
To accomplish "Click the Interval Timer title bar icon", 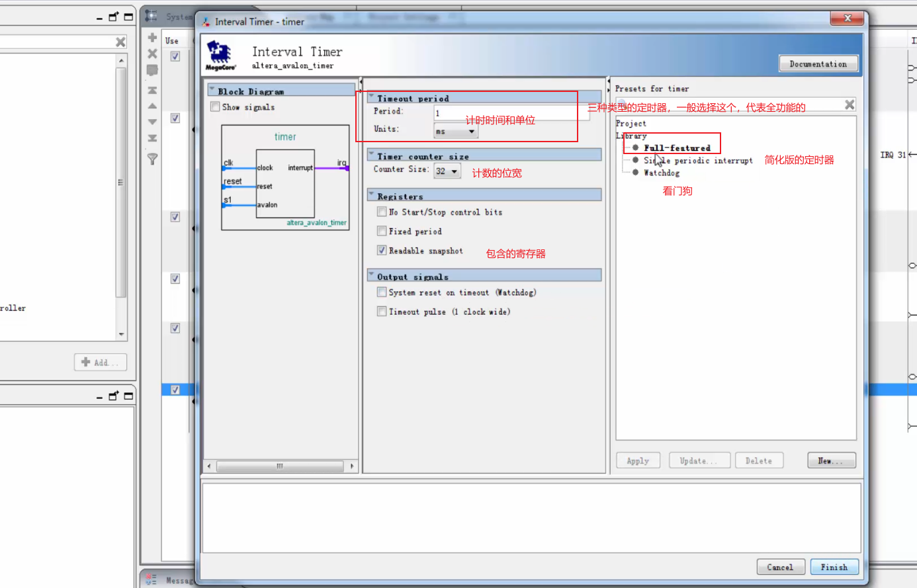I will [206, 22].
